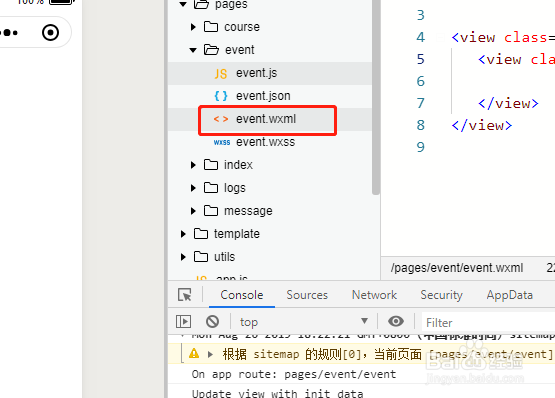Switch to the Security tab
This screenshot has height=398, width=555.
coord(441,295)
